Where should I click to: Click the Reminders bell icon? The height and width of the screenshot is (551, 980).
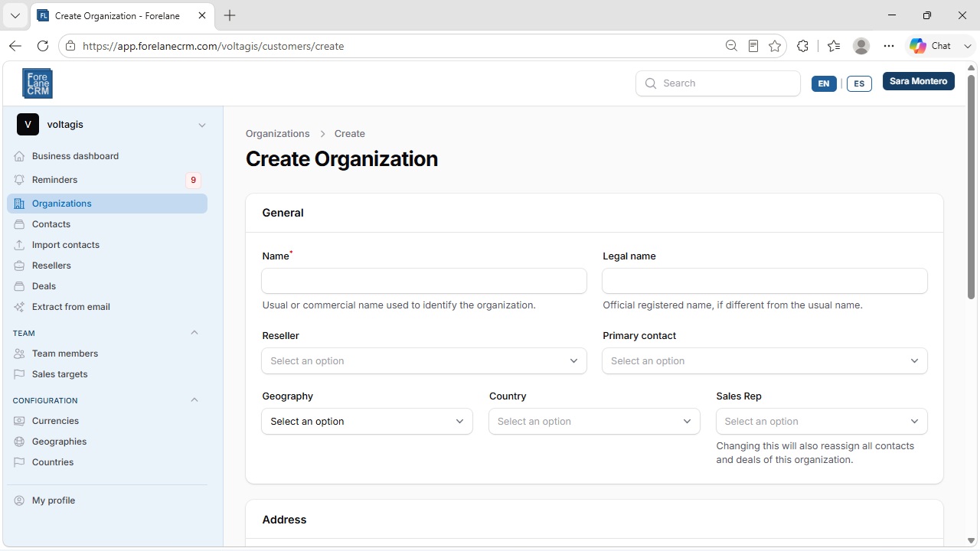click(x=19, y=180)
